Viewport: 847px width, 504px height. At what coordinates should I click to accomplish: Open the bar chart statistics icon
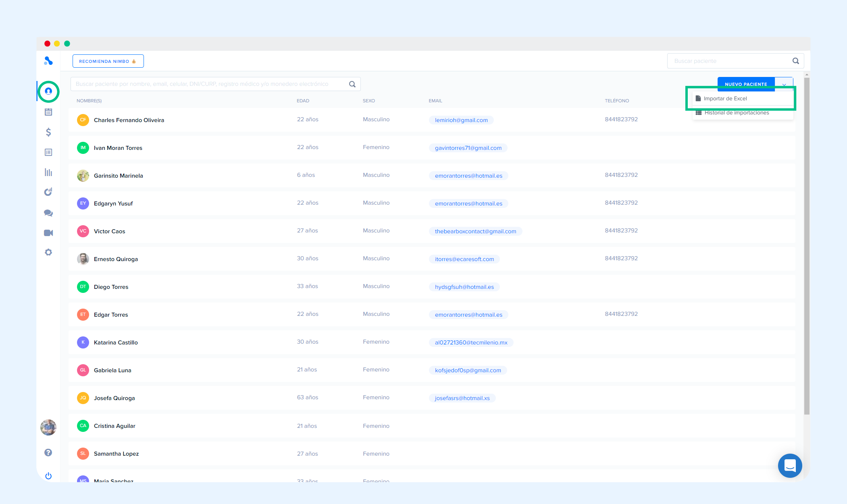coord(48,172)
